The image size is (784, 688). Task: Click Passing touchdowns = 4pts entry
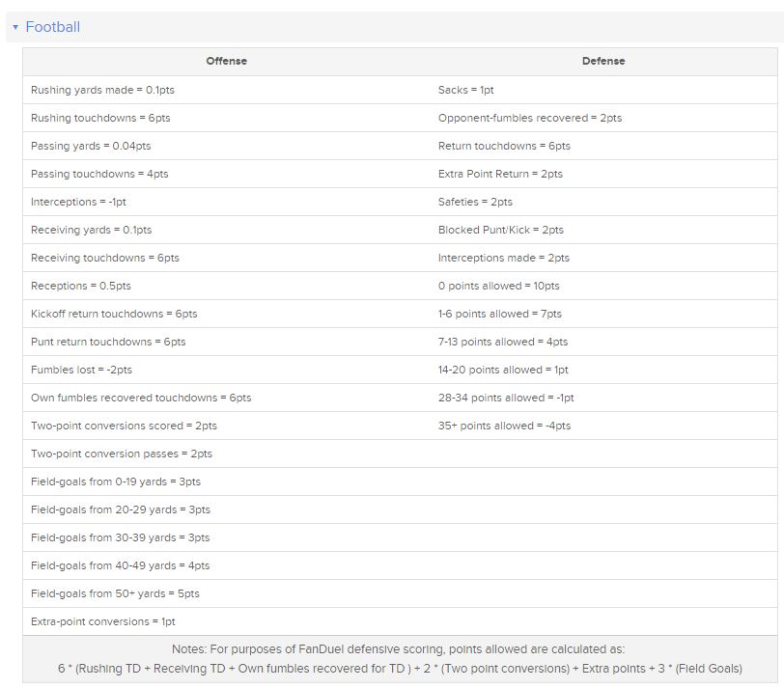click(99, 174)
